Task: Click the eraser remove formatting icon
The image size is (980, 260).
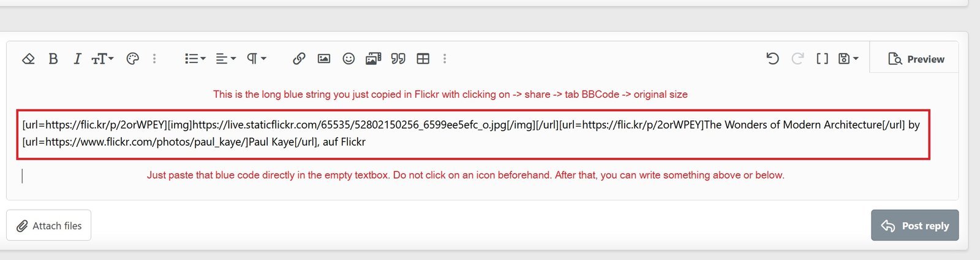Action: [28, 59]
